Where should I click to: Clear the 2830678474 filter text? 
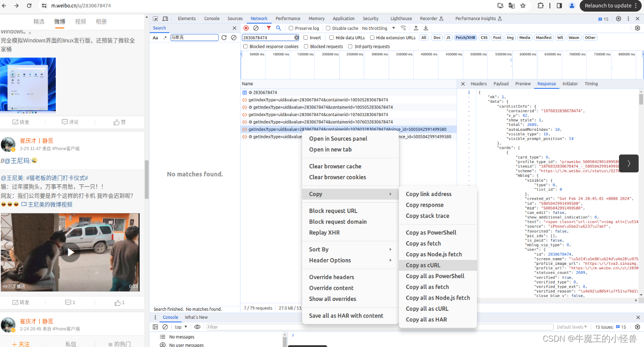pos(296,38)
